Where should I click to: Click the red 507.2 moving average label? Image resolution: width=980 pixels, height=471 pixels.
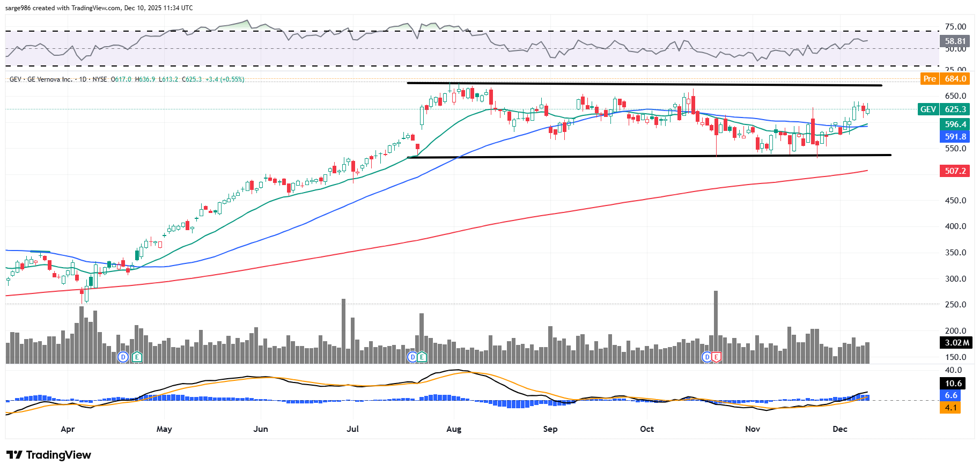(x=955, y=171)
